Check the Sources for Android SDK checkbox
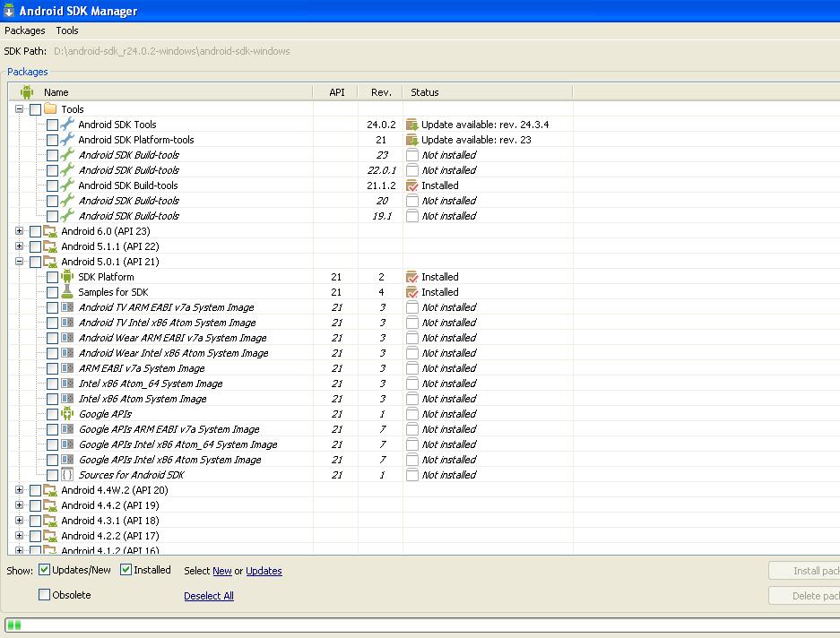The height and width of the screenshot is (638, 840). click(52, 475)
